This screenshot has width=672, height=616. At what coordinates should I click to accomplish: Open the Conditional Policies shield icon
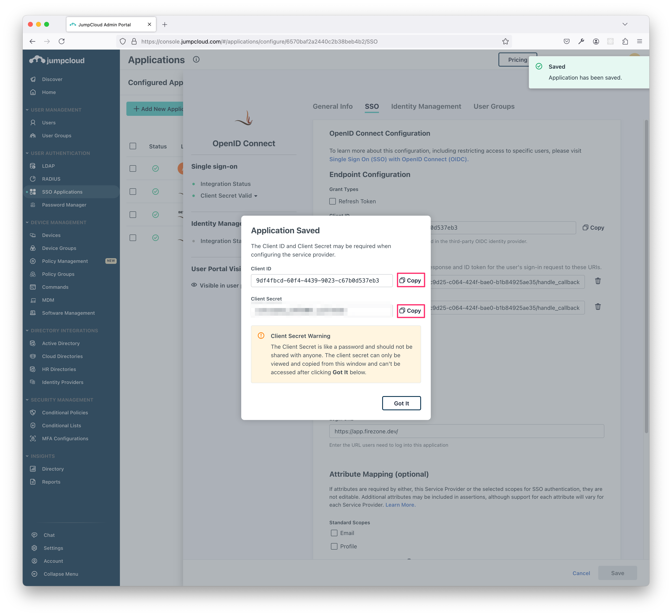coord(33,412)
